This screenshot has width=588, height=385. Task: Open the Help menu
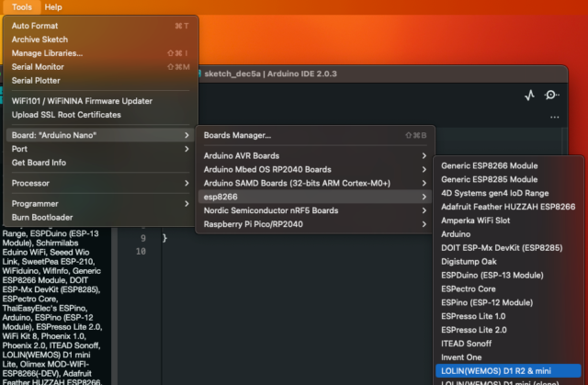pos(53,7)
